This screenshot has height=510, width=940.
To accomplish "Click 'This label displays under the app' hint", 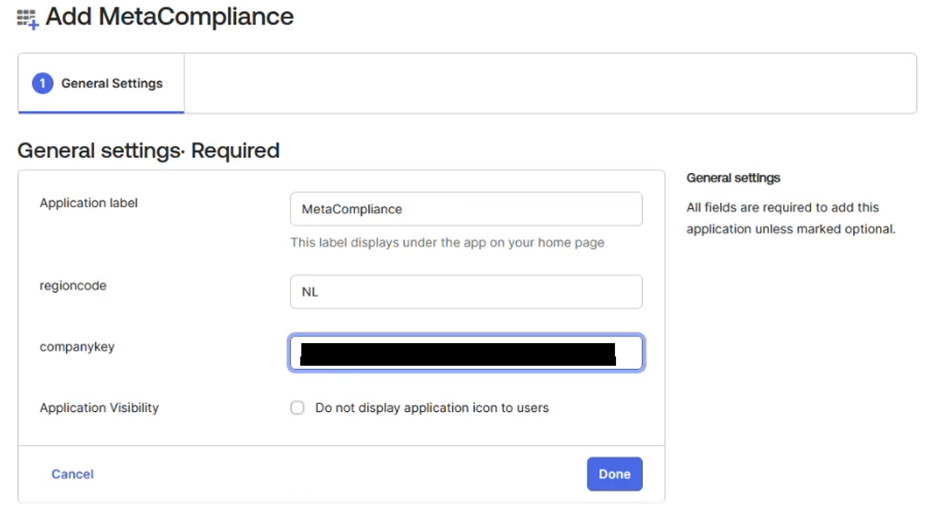I will click(x=447, y=243).
